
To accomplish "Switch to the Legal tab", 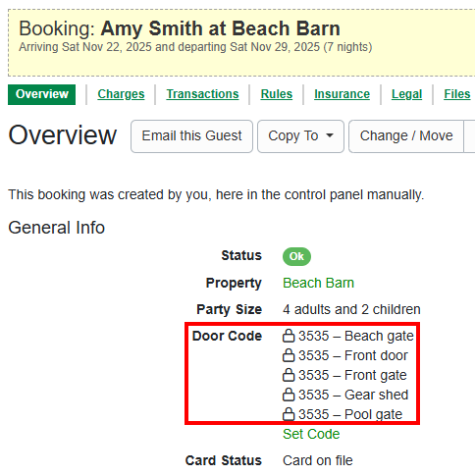I will coord(406,94).
